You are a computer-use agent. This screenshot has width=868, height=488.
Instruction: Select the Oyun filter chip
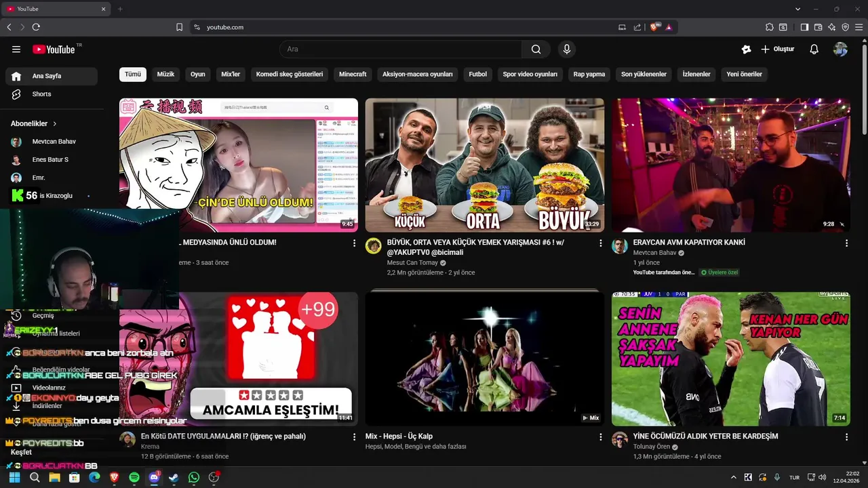point(198,74)
